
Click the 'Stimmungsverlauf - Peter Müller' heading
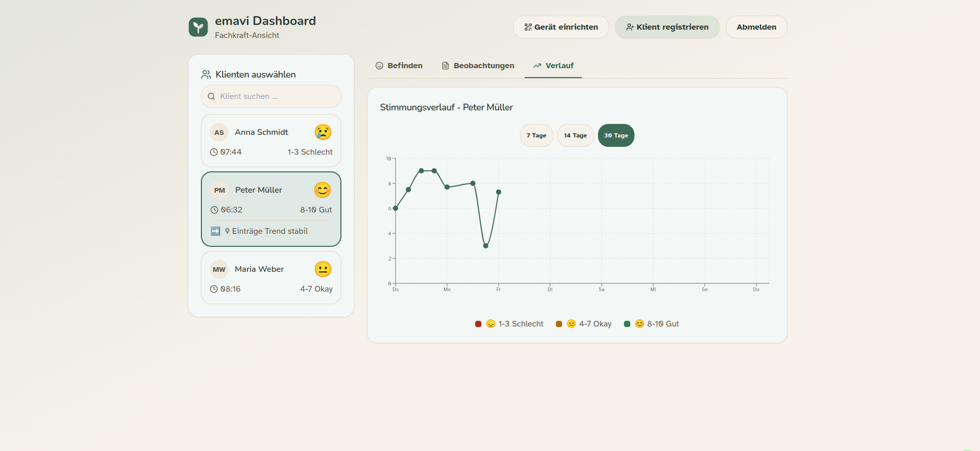coord(447,107)
